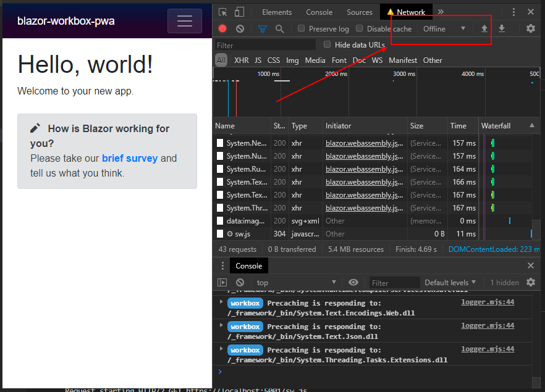Show more DevTools tabs chevron
The width and height of the screenshot is (545, 392).
[441, 12]
